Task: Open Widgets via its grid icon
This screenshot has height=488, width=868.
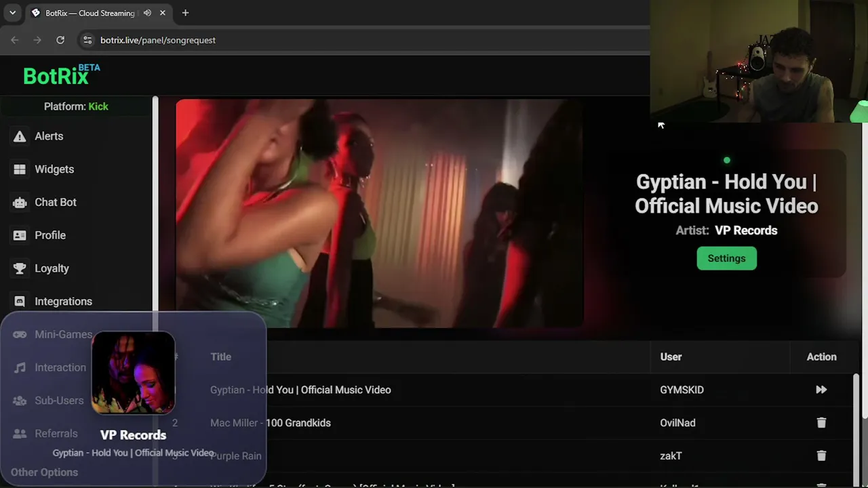Action: pyautogui.click(x=20, y=169)
